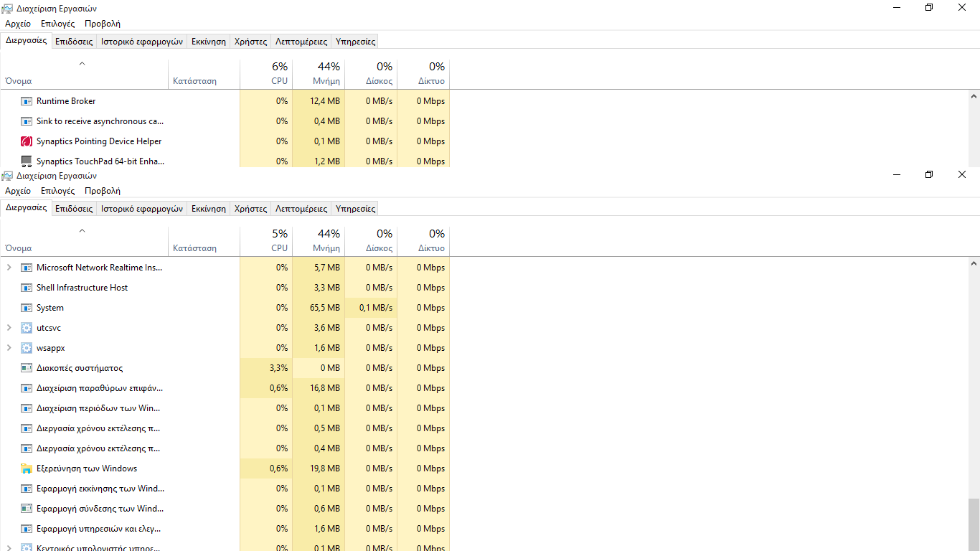980x551 pixels.
Task: Select the Διακοπές συστήματος name
Action: 80,368
